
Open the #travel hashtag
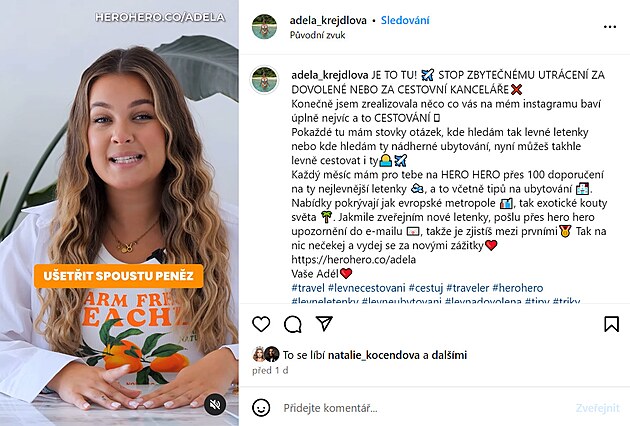tap(308, 288)
